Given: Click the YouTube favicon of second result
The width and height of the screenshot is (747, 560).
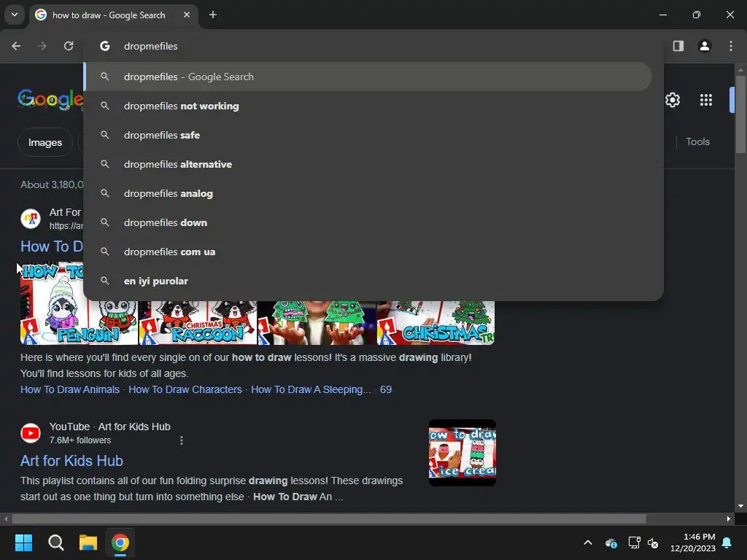Looking at the screenshot, I should coord(31,433).
